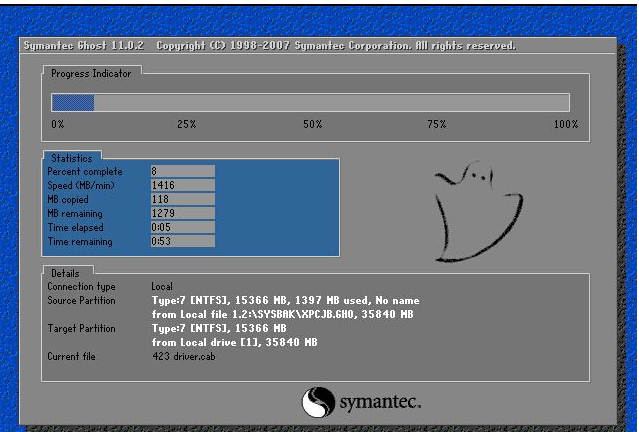Select the Speed (MB/min) value field
This screenshot has width=639, height=432.
tap(182, 185)
